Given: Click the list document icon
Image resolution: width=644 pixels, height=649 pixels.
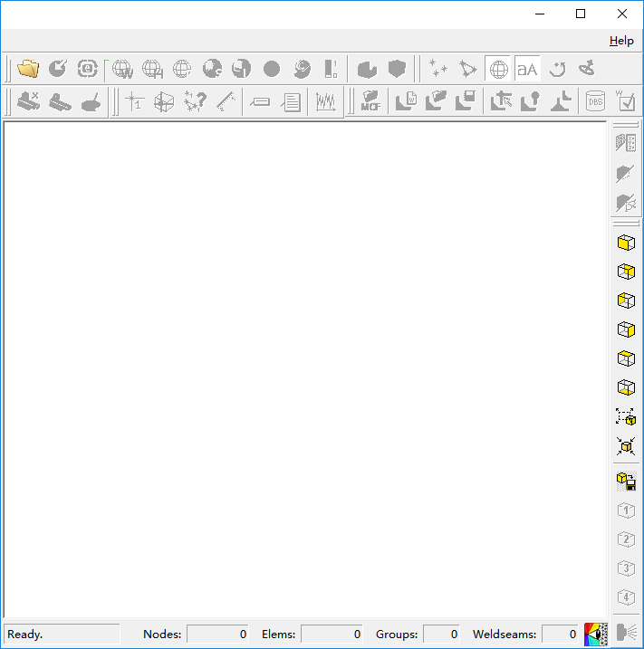Looking at the screenshot, I should click(x=291, y=101).
